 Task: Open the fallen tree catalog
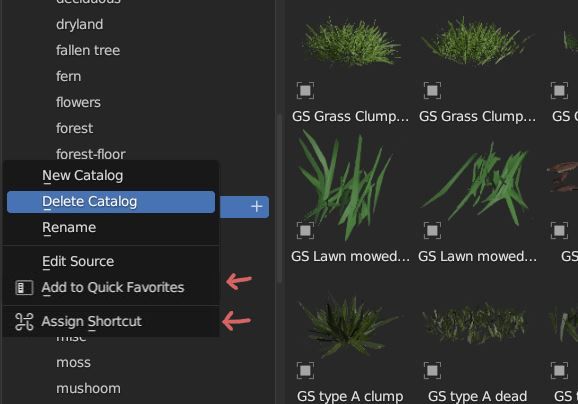[88, 50]
